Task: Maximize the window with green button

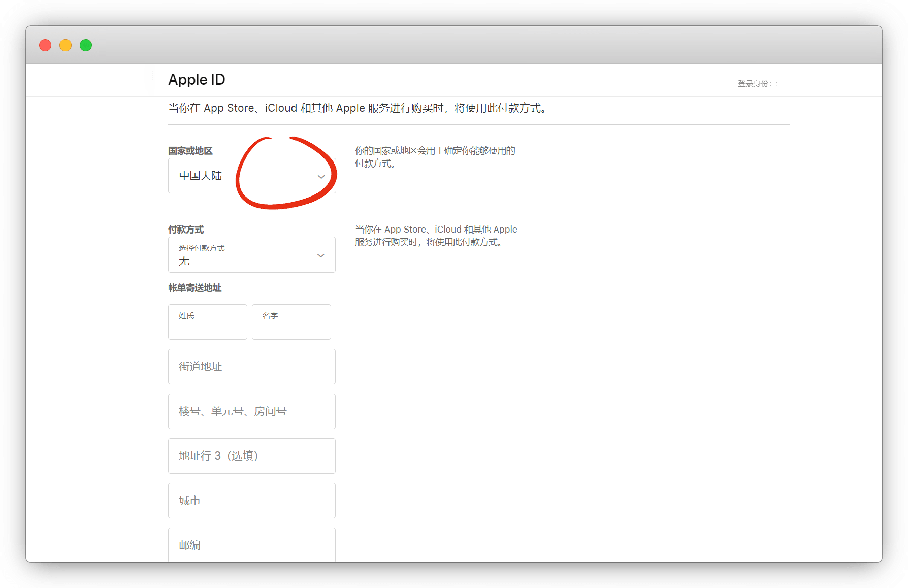Action: click(x=86, y=45)
